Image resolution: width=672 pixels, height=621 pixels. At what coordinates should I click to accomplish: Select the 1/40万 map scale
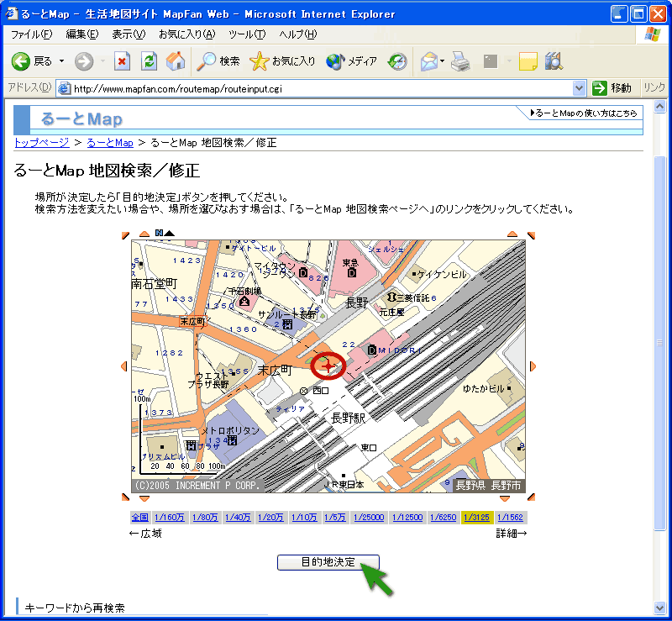[238, 517]
